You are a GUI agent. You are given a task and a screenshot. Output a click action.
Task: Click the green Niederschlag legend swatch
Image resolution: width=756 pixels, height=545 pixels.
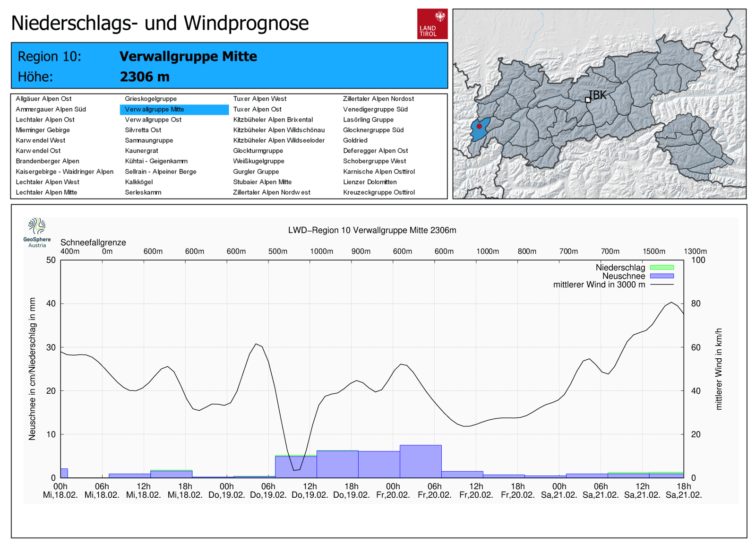pyautogui.click(x=662, y=268)
